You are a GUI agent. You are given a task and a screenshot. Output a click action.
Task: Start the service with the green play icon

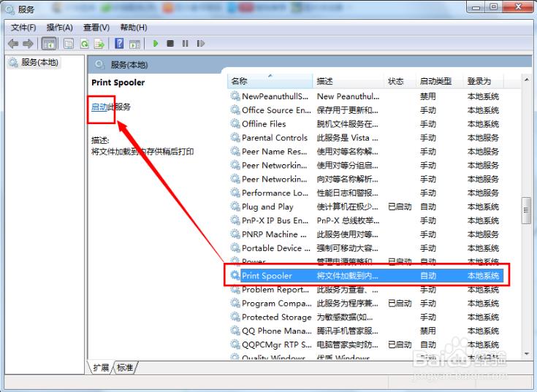coord(156,44)
